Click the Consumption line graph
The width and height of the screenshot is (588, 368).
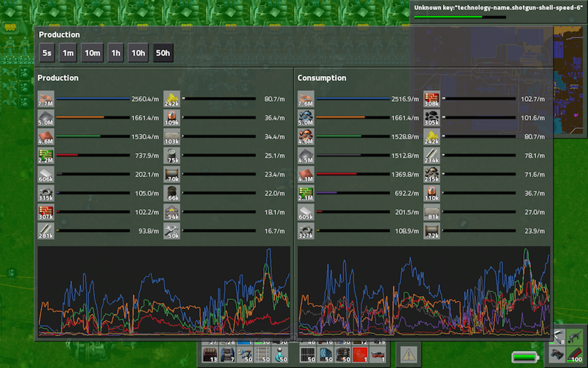pos(424,291)
